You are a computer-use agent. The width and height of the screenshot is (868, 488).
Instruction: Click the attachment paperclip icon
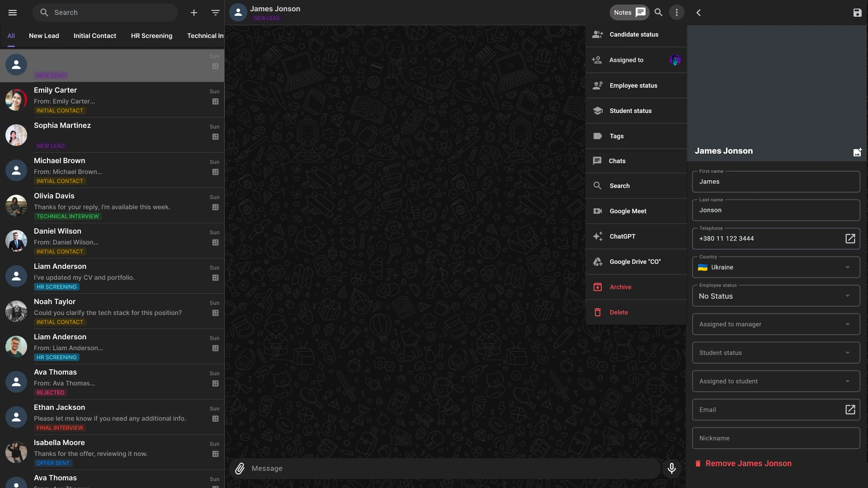240,469
